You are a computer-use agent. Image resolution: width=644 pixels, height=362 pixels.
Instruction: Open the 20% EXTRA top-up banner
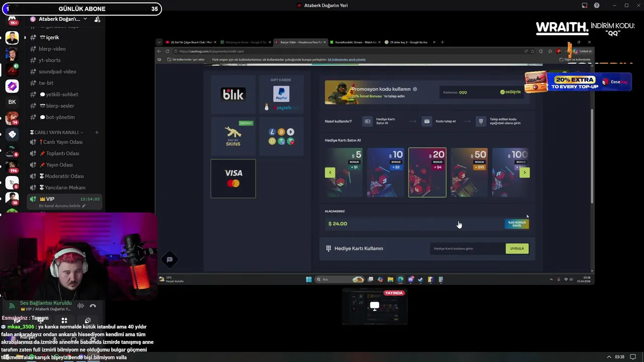578,82
